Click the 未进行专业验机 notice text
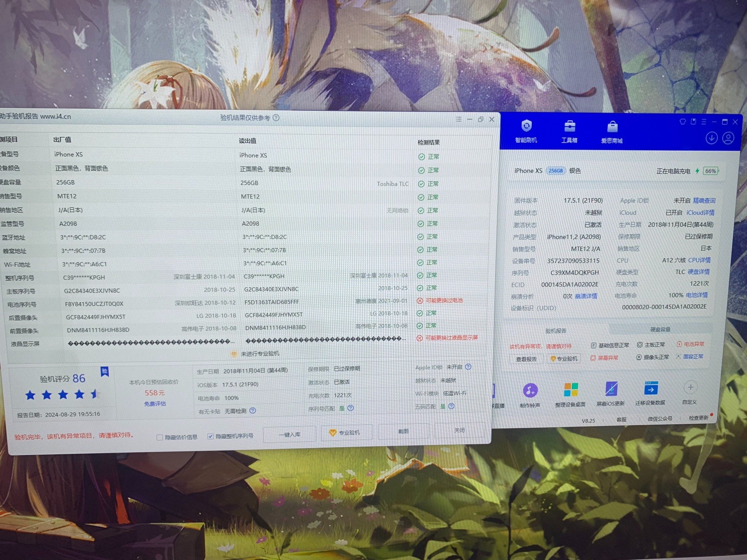Screen dimensions: 747x560 tap(260, 354)
